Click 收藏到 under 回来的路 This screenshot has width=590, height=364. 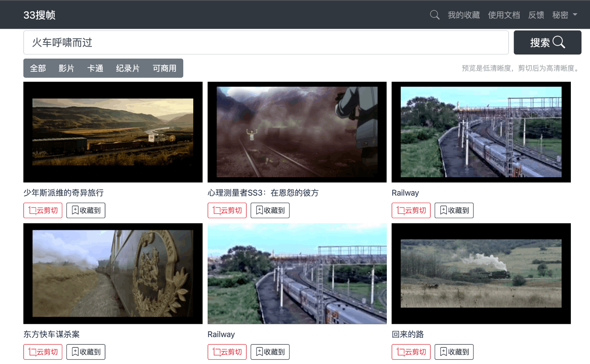coord(454,352)
